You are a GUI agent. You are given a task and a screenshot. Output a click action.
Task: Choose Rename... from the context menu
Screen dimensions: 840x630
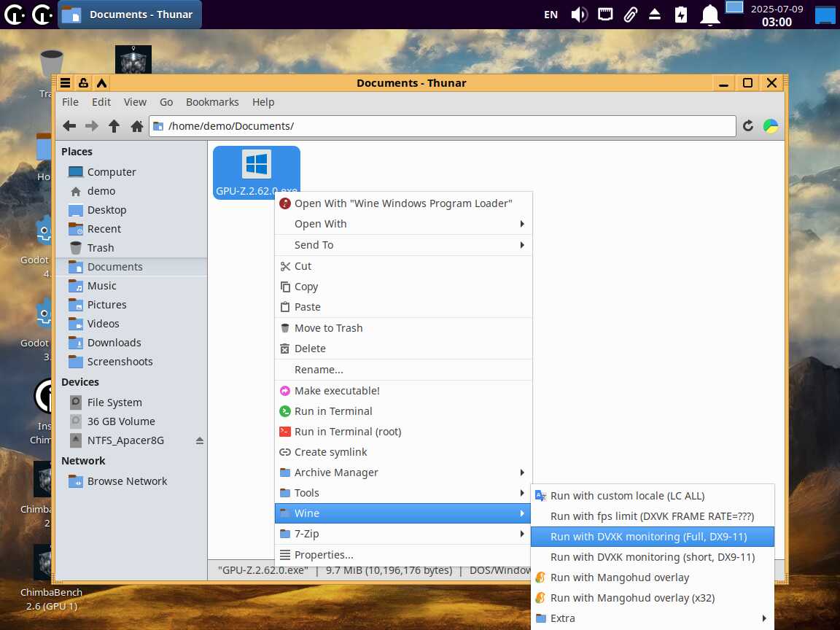click(x=403, y=370)
